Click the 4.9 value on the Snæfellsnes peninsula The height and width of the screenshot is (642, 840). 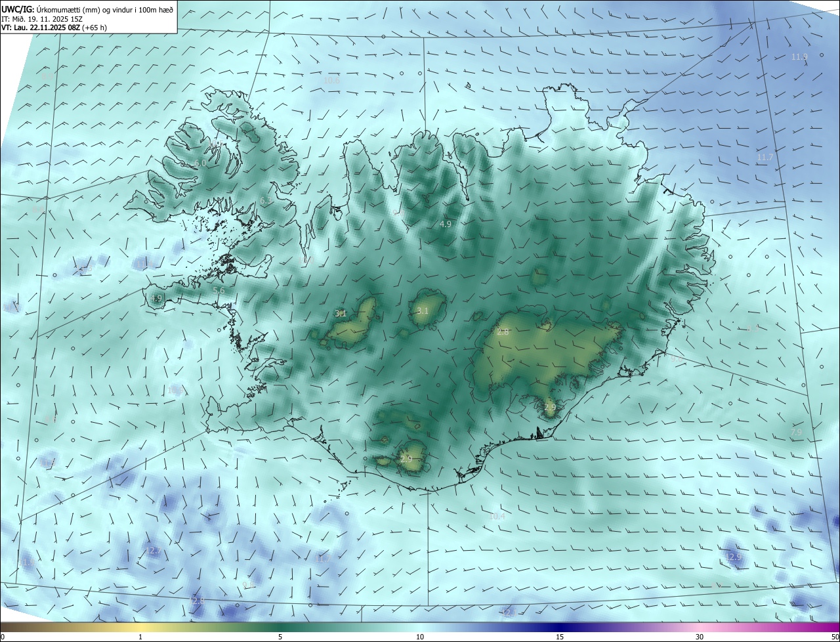[156, 299]
